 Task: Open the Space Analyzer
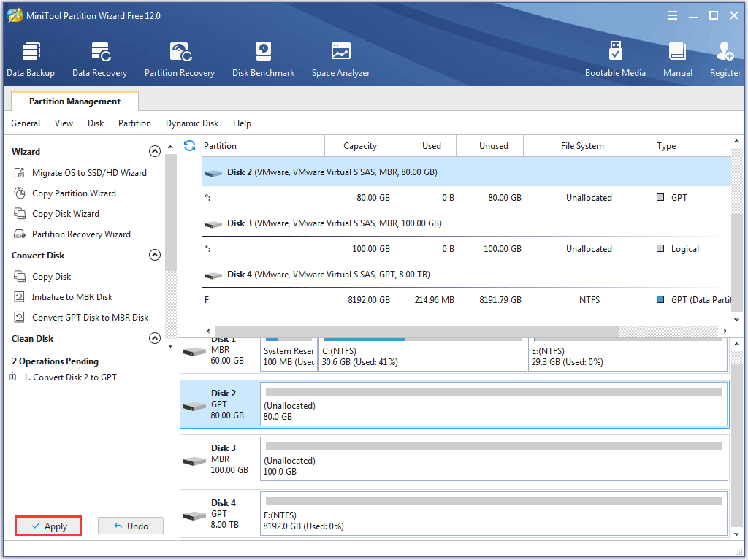pyautogui.click(x=340, y=58)
